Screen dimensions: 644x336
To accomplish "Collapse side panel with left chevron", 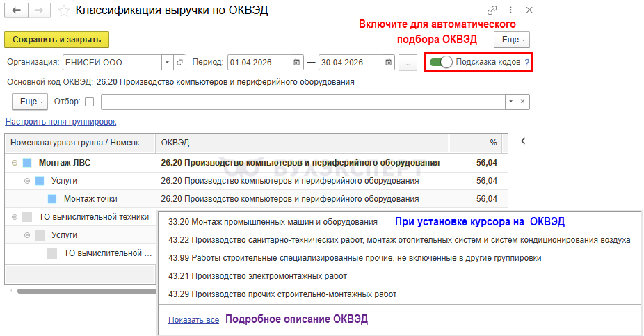I will pos(523,141).
